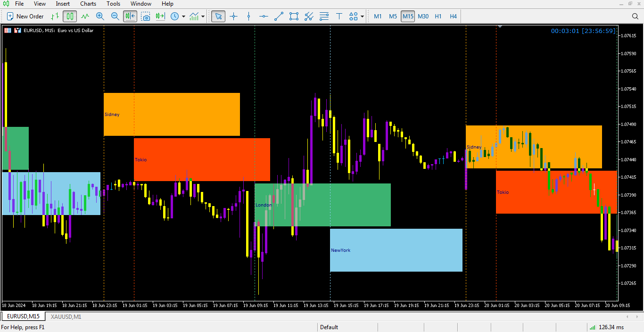This screenshot has width=644, height=332.
Task: Zoom in on the chart
Action: (x=100, y=16)
